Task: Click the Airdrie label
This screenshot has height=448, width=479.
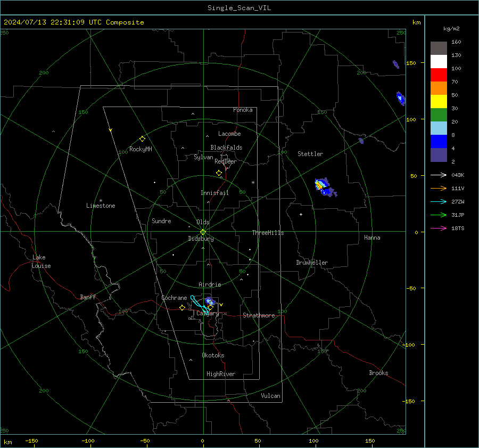Action: (x=210, y=284)
